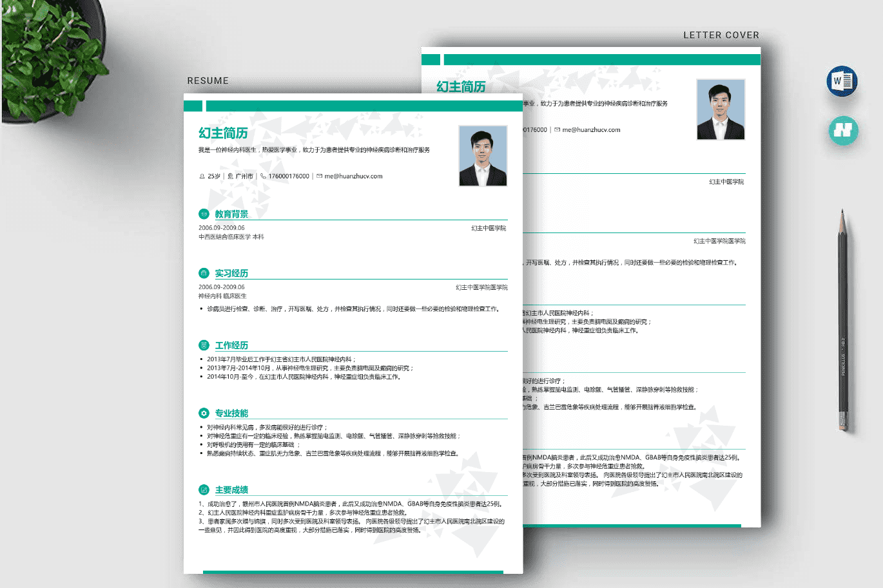This screenshot has width=883, height=588.
Task: Click the RESUME label above the front page
Action: 208,81
